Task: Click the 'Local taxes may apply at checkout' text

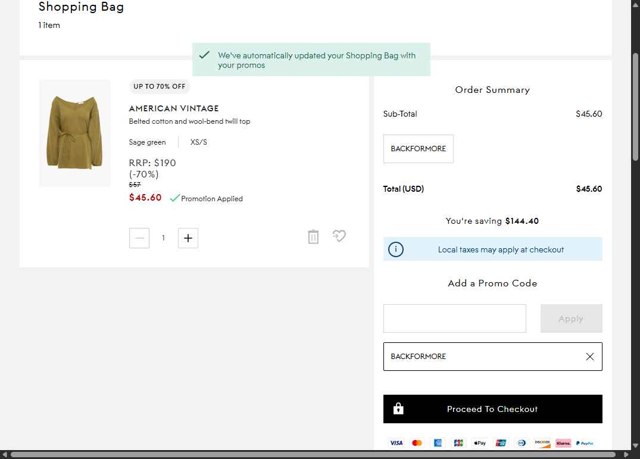Action: (501, 249)
